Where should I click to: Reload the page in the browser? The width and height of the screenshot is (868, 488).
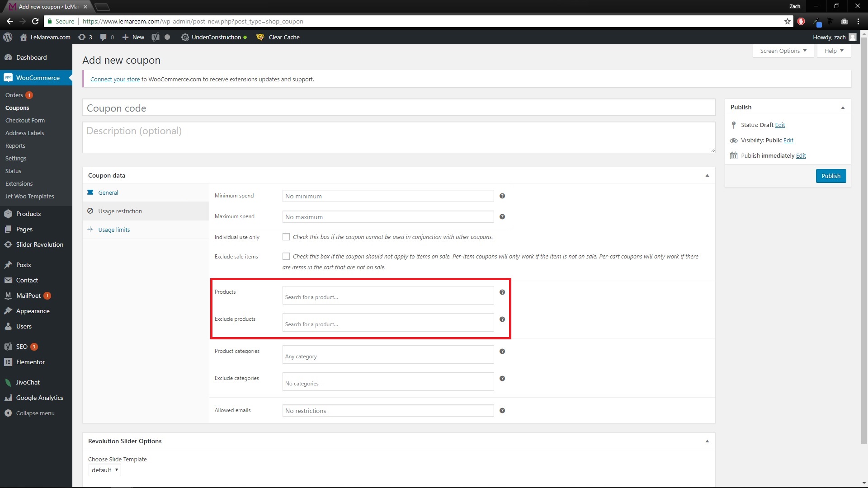pos(35,21)
